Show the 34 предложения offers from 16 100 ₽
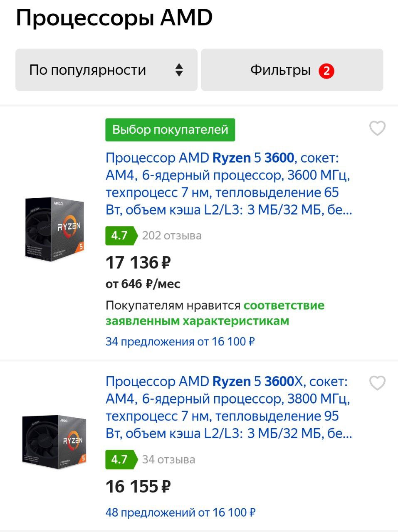 (180, 342)
